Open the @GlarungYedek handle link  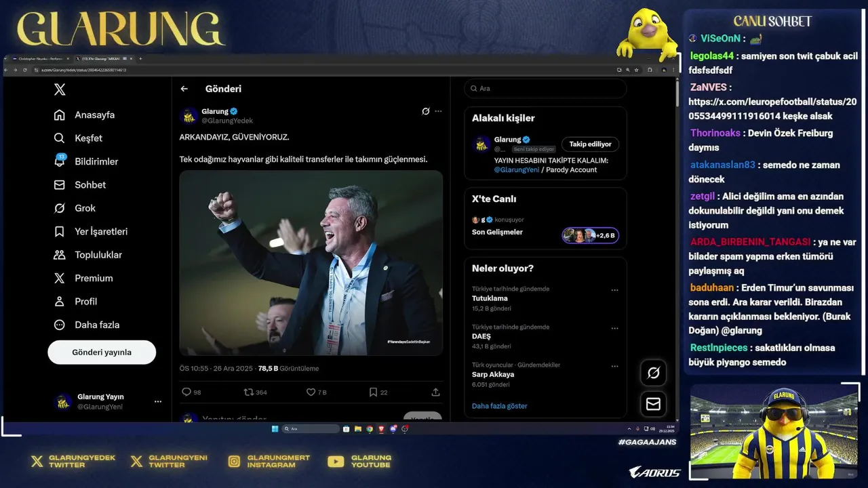(x=227, y=121)
